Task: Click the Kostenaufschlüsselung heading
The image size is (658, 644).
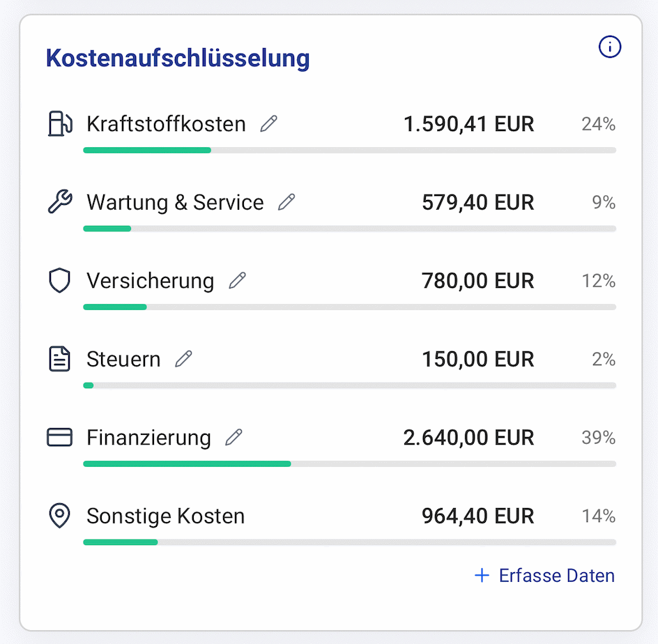Action: [x=177, y=59]
